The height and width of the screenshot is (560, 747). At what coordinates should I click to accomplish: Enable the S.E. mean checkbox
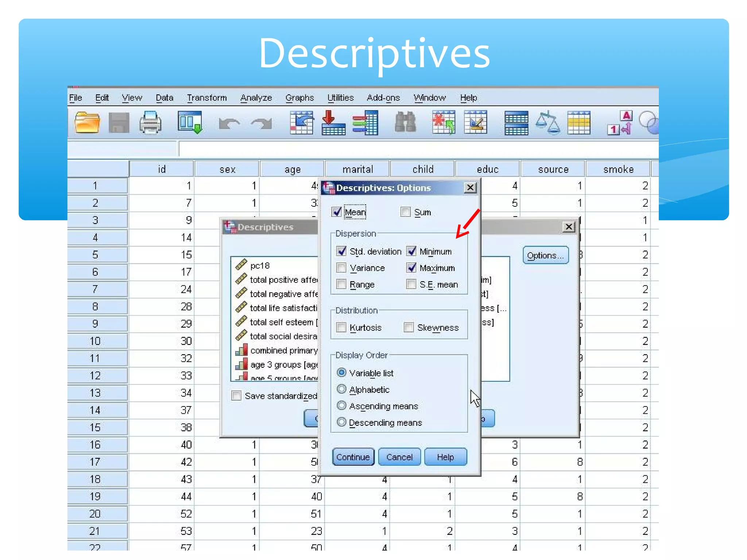[411, 284]
